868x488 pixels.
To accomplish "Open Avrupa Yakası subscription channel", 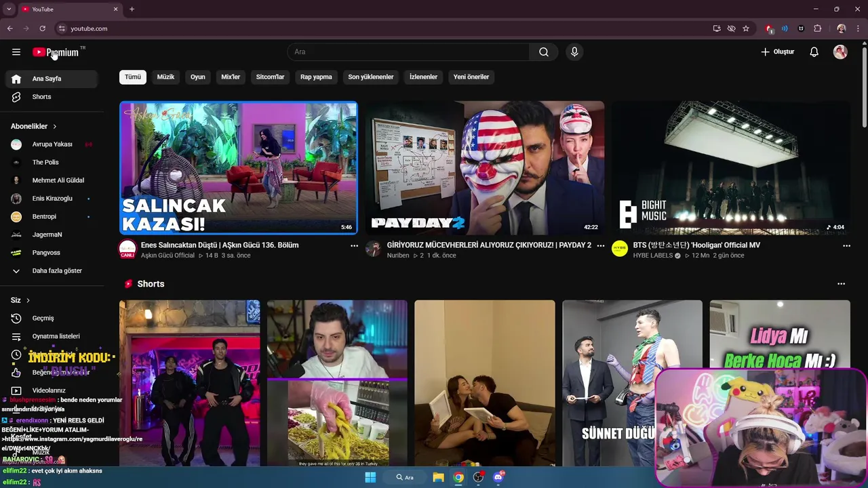I will pos(53,144).
